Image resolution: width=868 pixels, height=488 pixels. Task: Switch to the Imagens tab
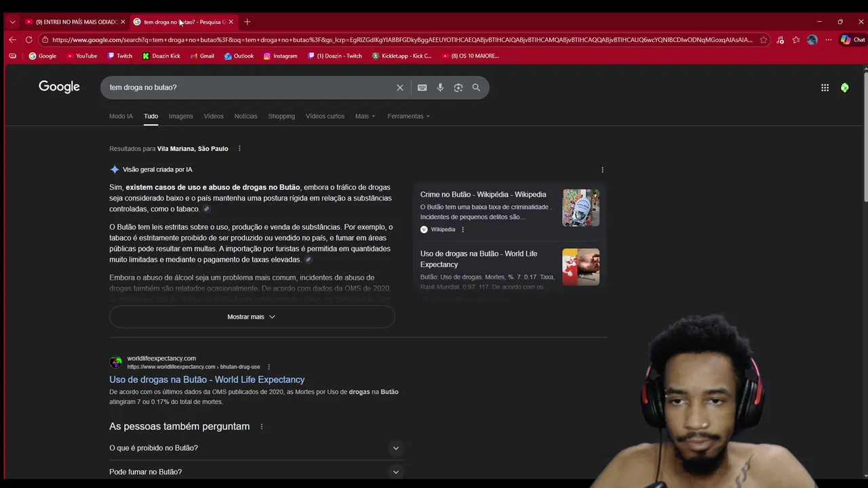tap(180, 116)
